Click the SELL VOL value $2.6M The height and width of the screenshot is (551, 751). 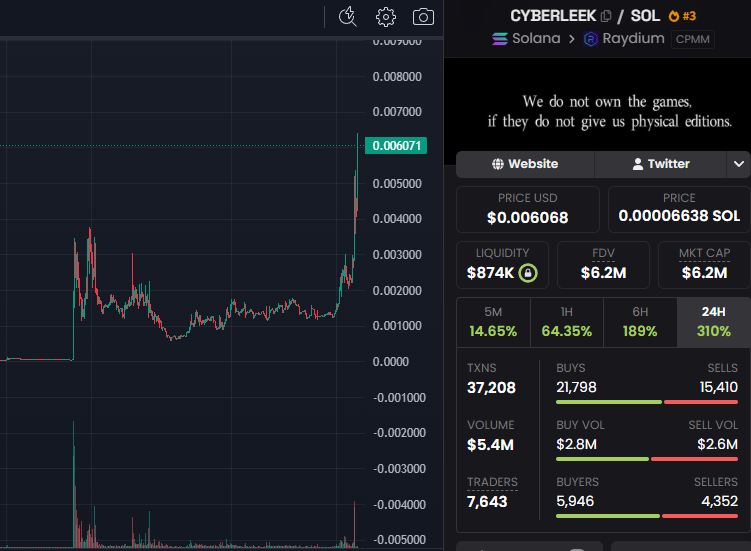(x=717, y=444)
